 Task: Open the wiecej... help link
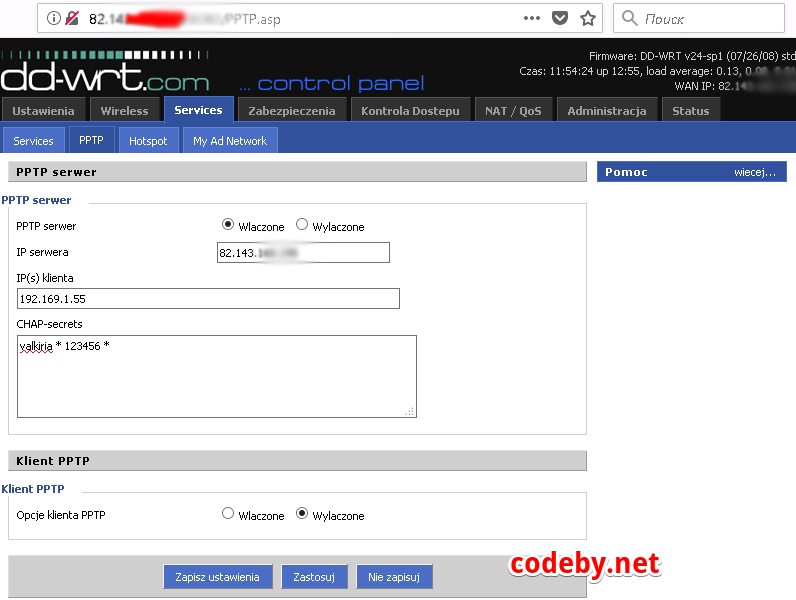(754, 172)
